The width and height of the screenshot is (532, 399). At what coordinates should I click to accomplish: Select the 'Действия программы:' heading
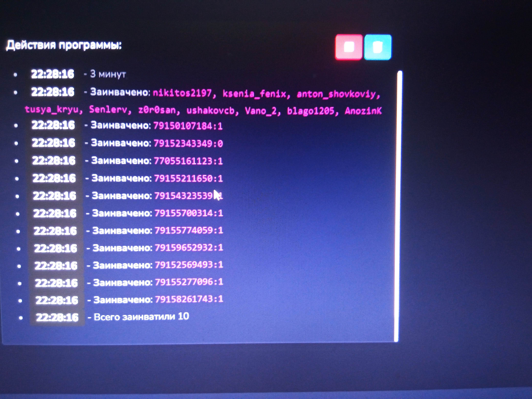click(64, 45)
